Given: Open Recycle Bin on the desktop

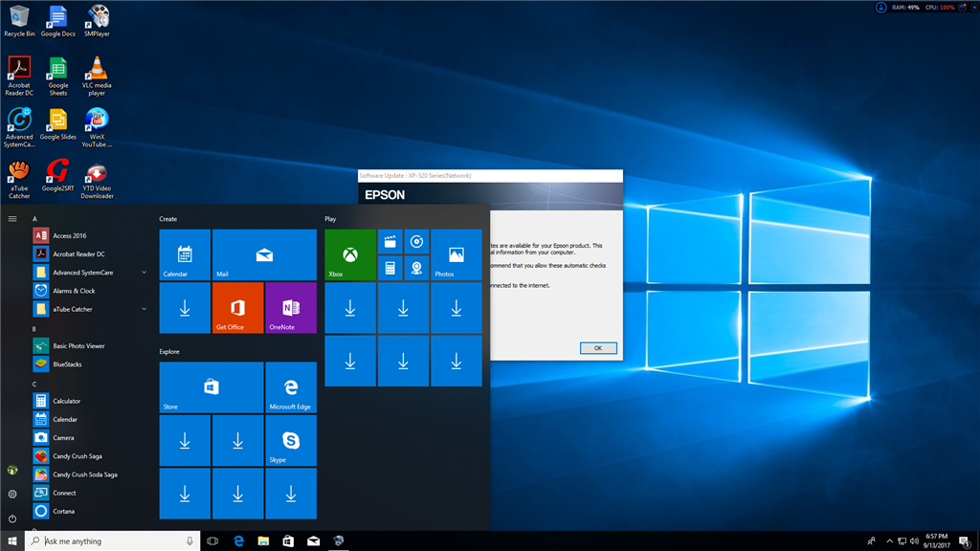Looking at the screenshot, I should pyautogui.click(x=19, y=21).
